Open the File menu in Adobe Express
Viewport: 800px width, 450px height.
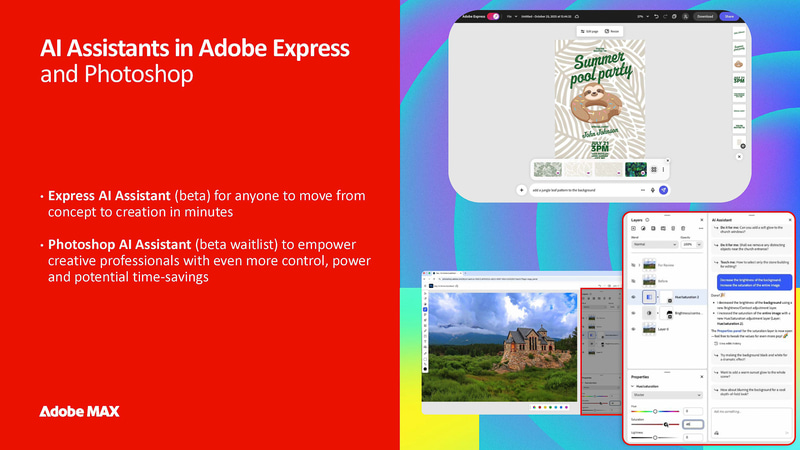(511, 16)
